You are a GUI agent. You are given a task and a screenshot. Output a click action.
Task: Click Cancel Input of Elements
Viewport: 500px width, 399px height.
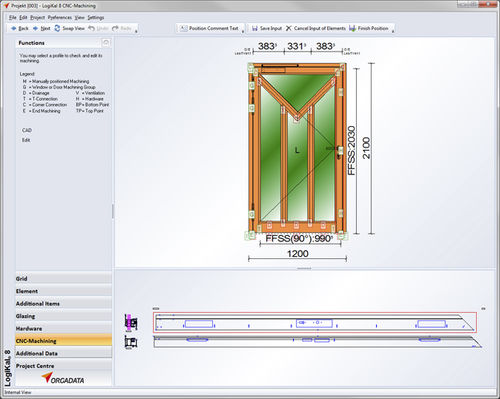[315, 29]
